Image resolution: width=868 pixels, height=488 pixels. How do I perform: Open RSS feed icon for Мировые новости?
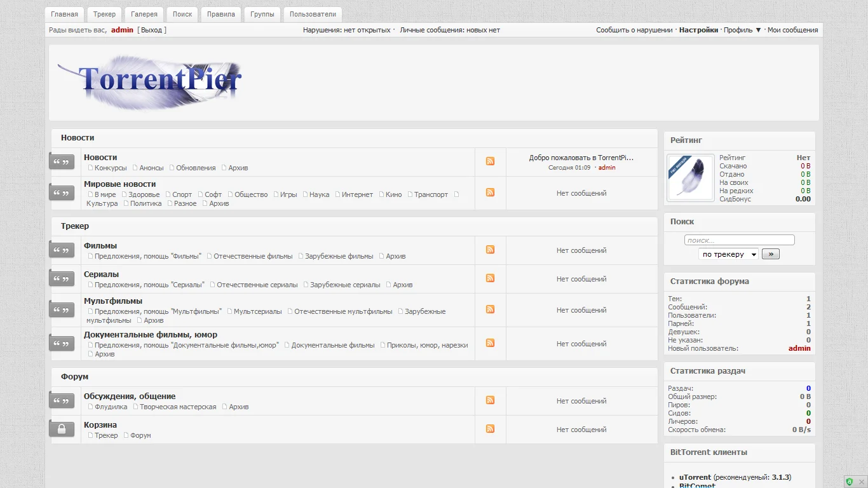point(490,193)
